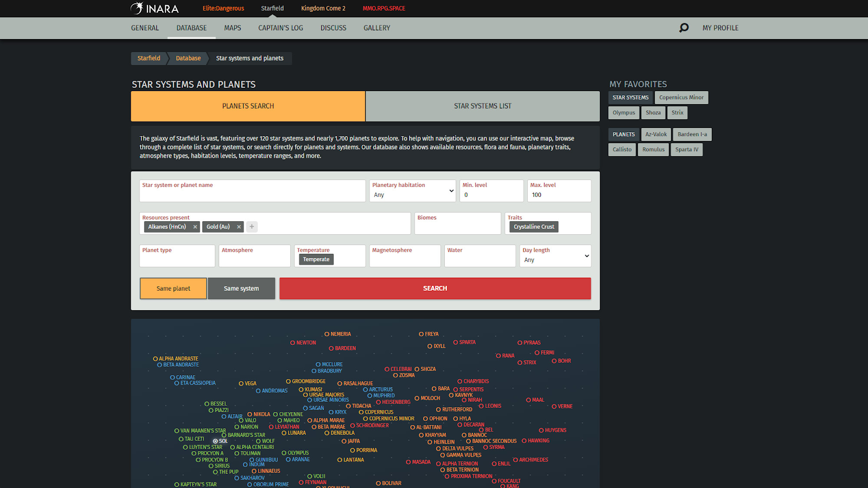The height and width of the screenshot is (488, 868).
Task: Open the Biomes selector
Action: click(458, 223)
